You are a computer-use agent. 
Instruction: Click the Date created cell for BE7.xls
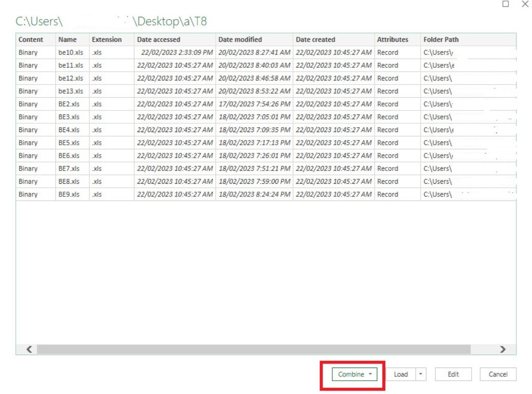click(x=334, y=169)
